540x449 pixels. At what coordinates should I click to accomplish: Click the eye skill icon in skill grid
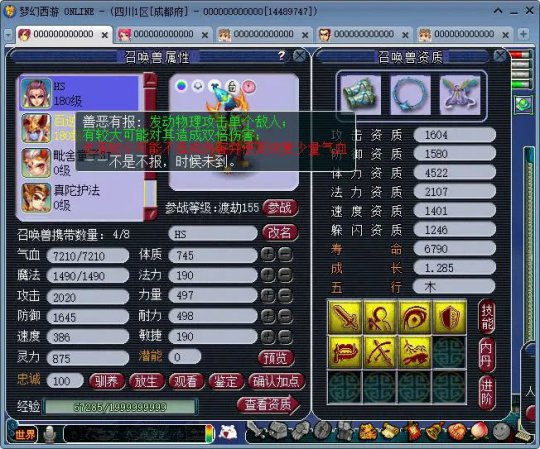(414, 317)
